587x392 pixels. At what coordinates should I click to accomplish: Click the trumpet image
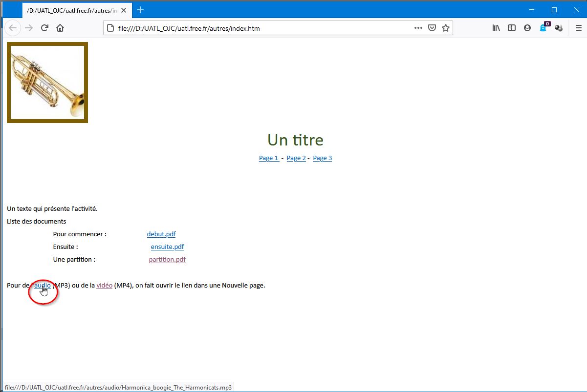(47, 83)
